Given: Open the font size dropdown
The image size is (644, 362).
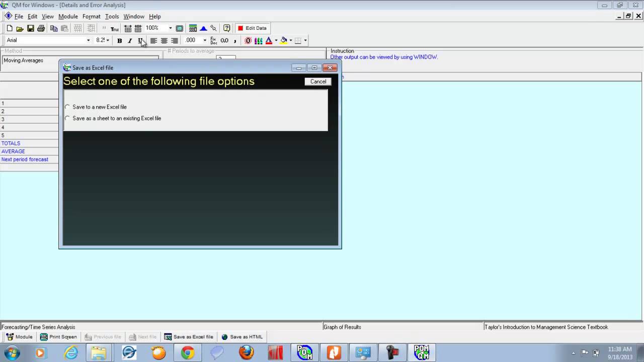Looking at the screenshot, I should 108,41.
